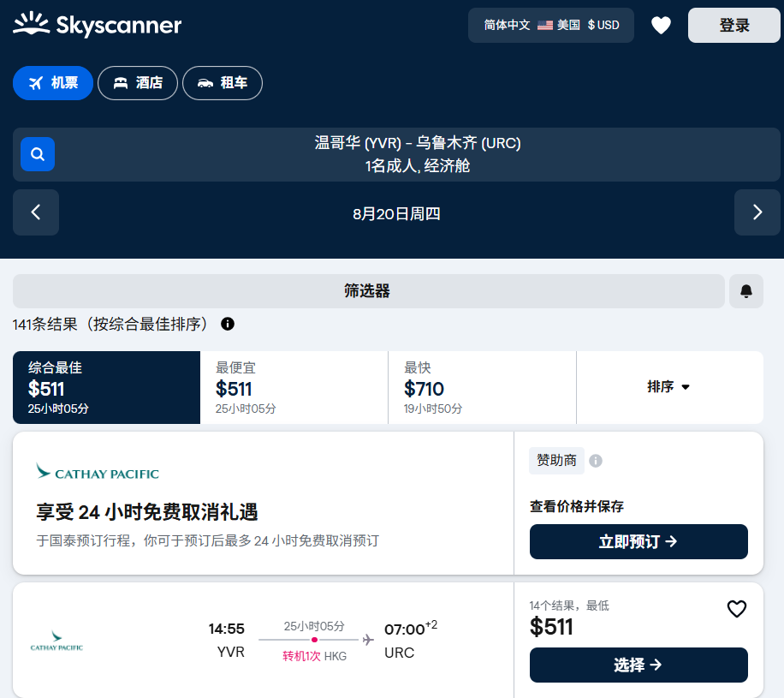Click the 温哥华 to 乌鲁木齐 search field
The height and width of the screenshot is (698, 784).
pyautogui.click(x=418, y=154)
